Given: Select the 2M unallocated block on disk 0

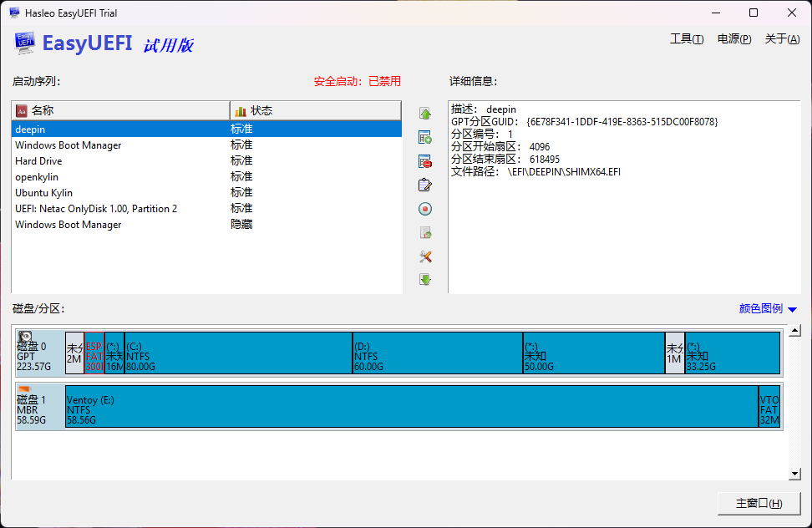Looking at the screenshot, I should [x=74, y=353].
